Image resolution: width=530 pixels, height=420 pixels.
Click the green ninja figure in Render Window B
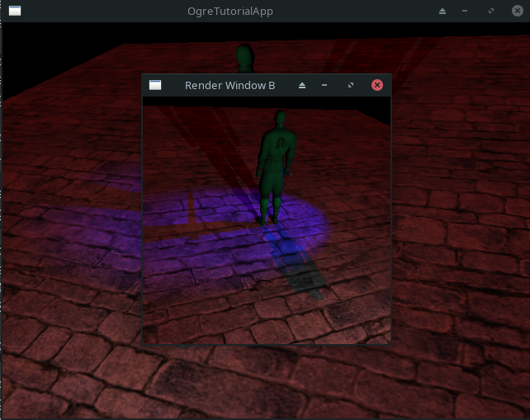click(x=276, y=168)
